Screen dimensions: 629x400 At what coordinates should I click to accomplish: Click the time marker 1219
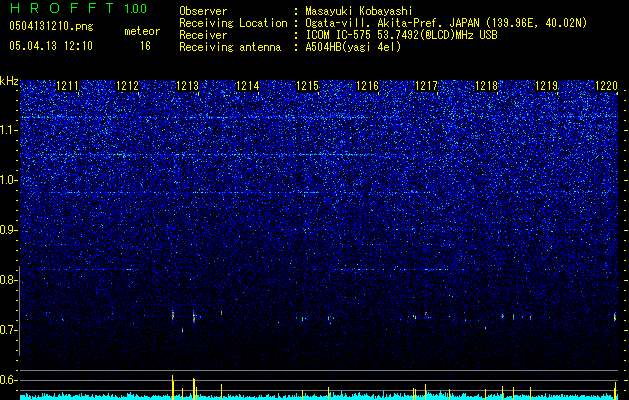[547, 85]
